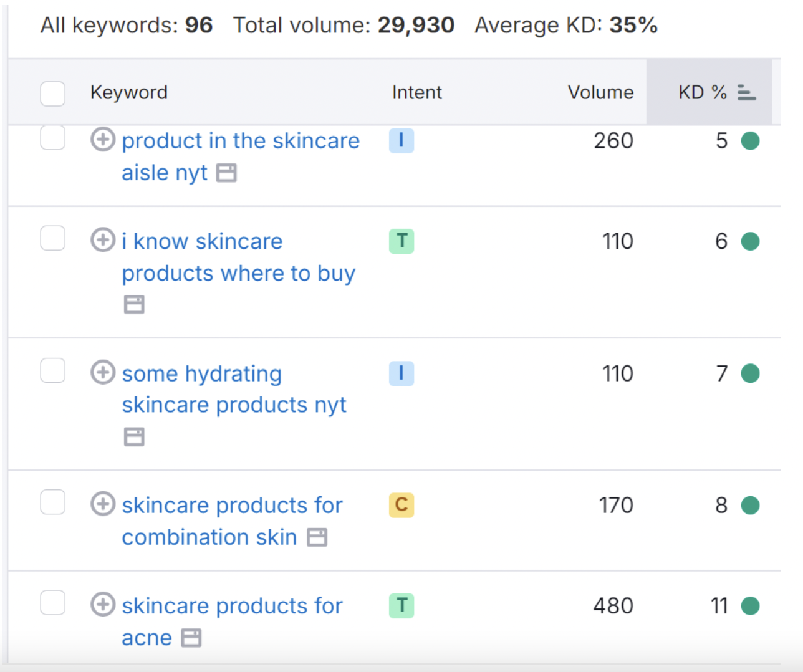This screenshot has height=672, width=803.
Task: Add 'skincare products for combination skin' to list
Action: (103, 504)
